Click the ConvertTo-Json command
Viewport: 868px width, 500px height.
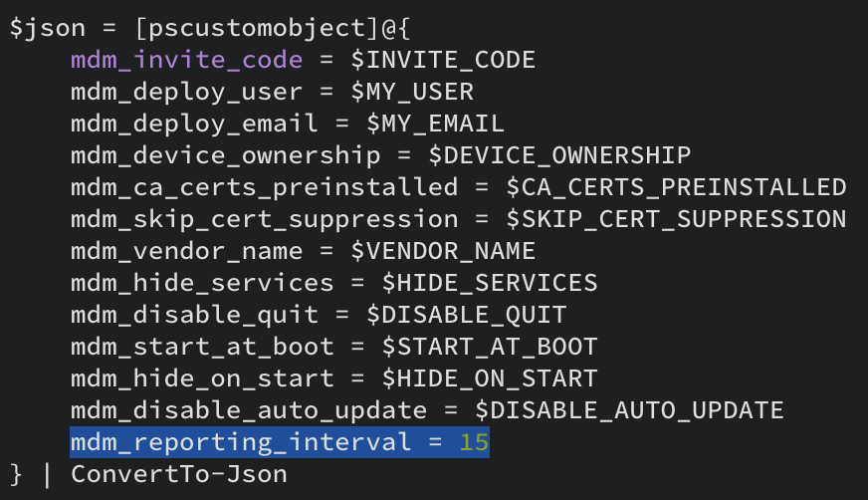179,474
